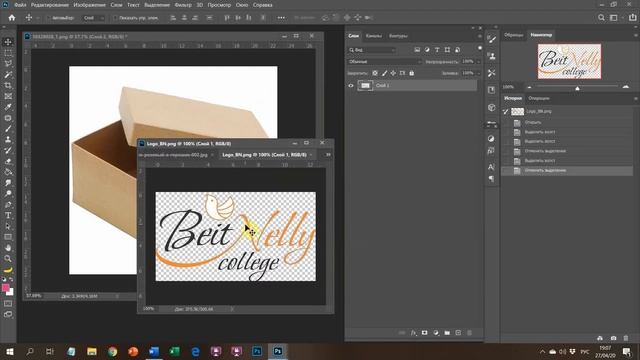This screenshot has height=360, width=640.
Task: Open more align options ellipsis
Action: (281, 18)
